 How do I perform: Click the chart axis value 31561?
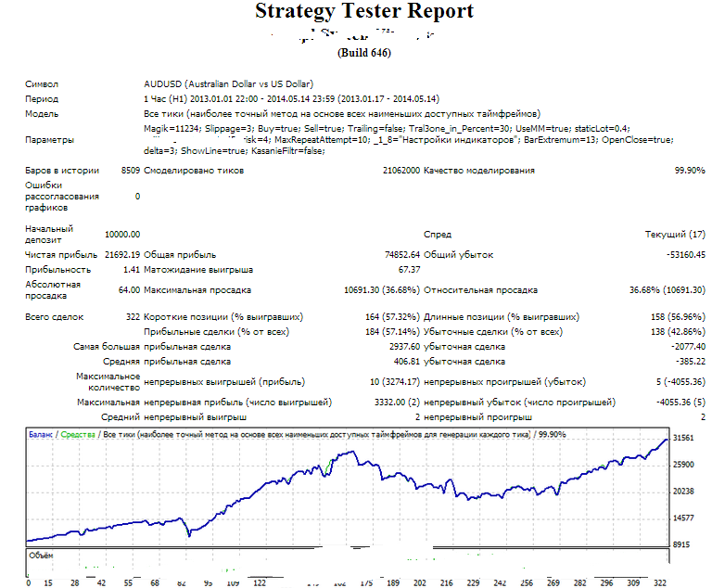[683, 438]
